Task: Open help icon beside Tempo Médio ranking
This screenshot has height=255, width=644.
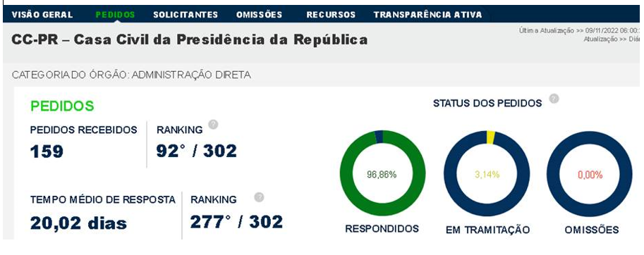Action: coord(259,197)
